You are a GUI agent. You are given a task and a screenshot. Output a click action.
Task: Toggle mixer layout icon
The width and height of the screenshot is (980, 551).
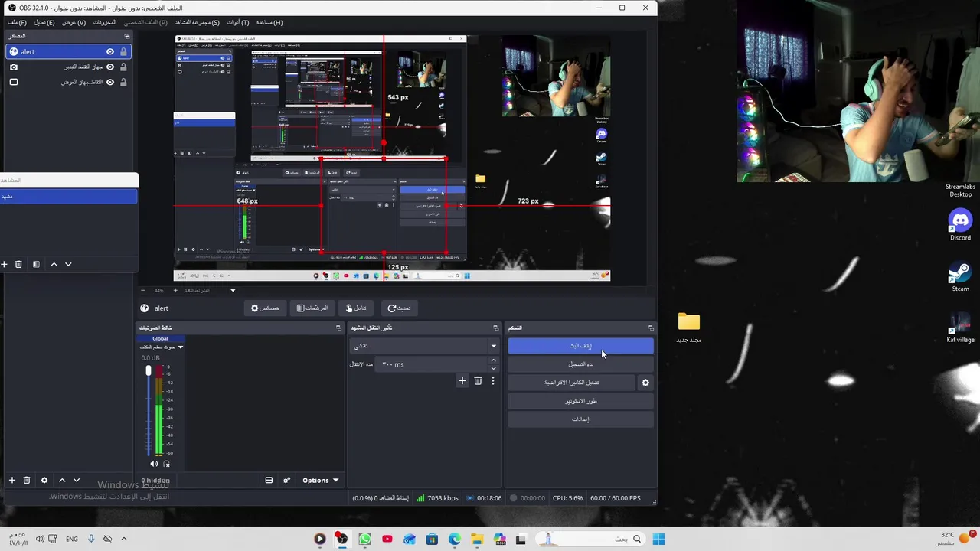point(269,480)
